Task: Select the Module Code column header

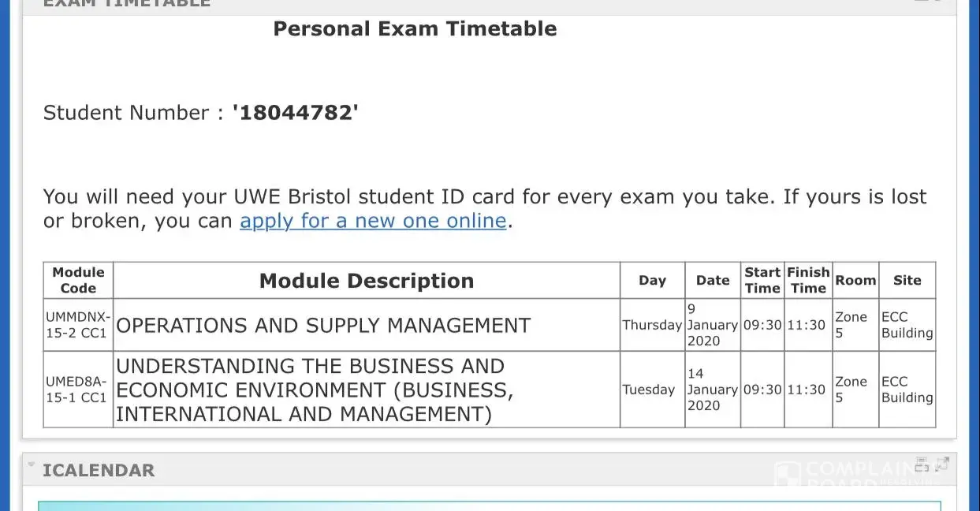Action: (x=78, y=280)
